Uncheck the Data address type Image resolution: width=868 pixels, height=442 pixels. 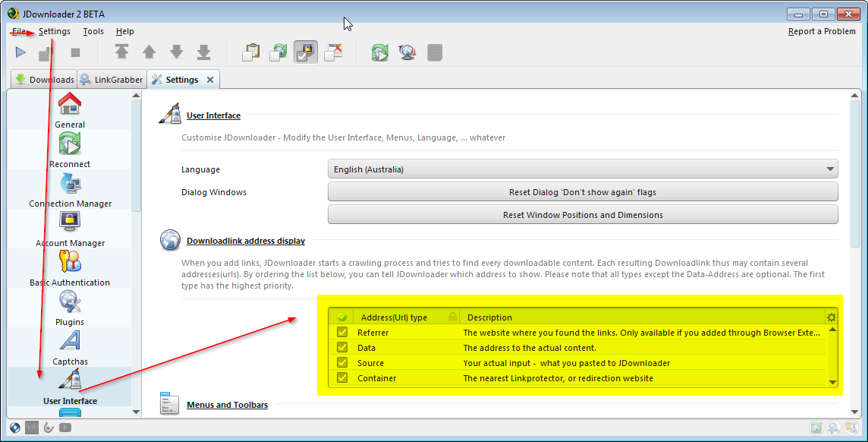coord(342,347)
